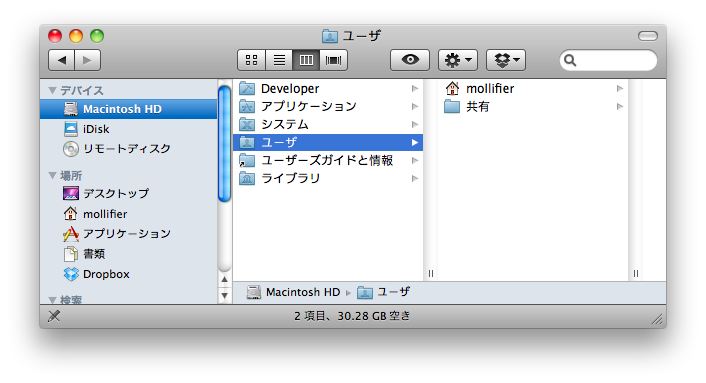Image resolution: width=706 pixels, height=383 pixels.
Task: Expand 共有 via its arrow
Action: [x=620, y=107]
